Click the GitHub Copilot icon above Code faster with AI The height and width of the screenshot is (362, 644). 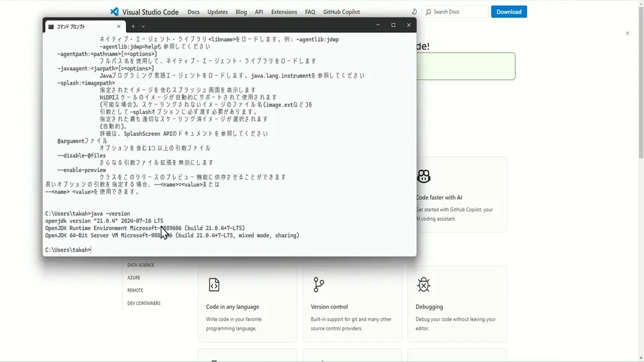(x=424, y=176)
